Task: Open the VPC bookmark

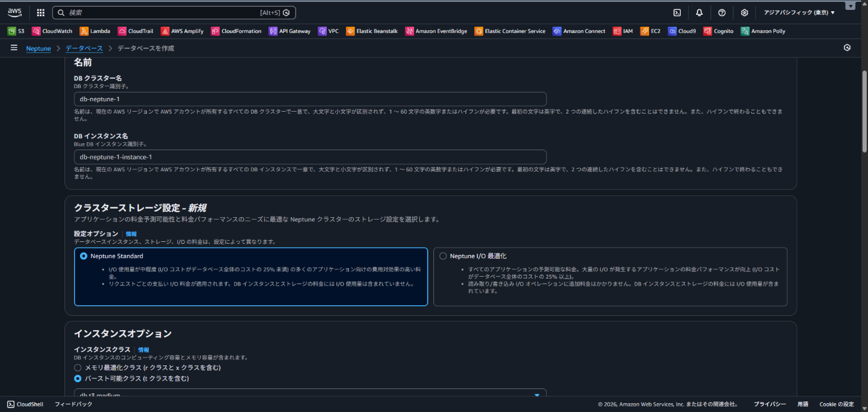Action: click(x=329, y=31)
